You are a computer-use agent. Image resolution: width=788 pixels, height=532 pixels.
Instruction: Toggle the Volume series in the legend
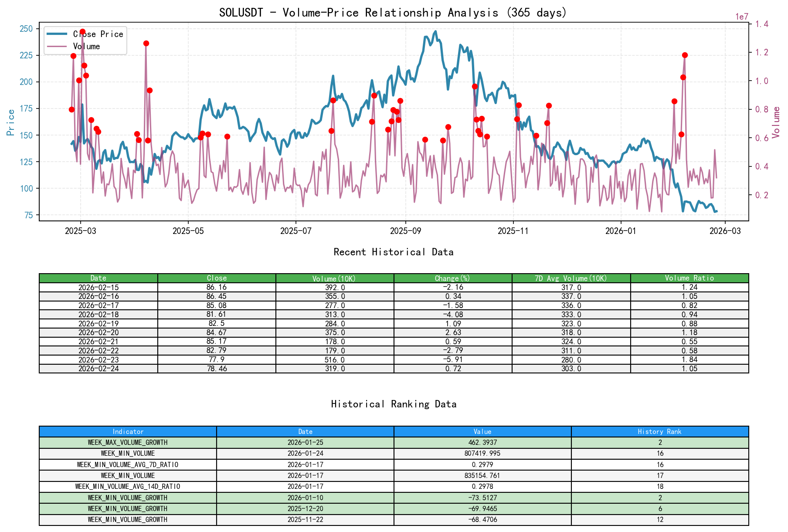click(87, 46)
